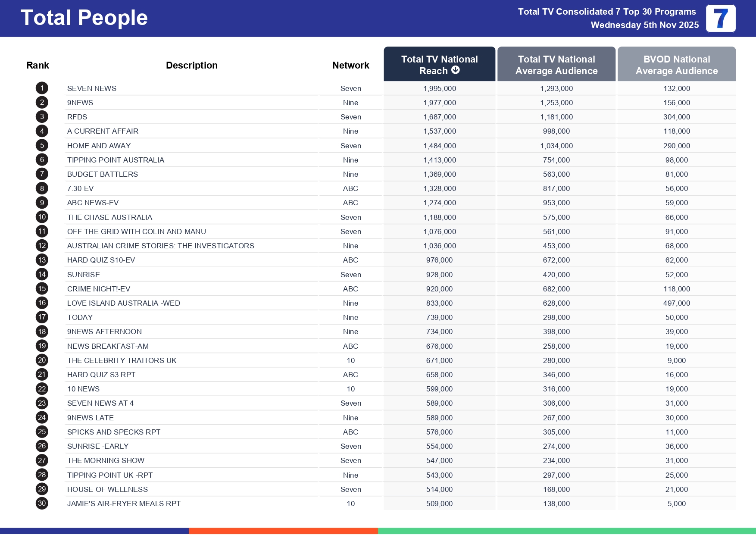Viewport: 756px width, 535px height.
Task: Click the sort arrow beside Reach
Action: [x=455, y=70]
